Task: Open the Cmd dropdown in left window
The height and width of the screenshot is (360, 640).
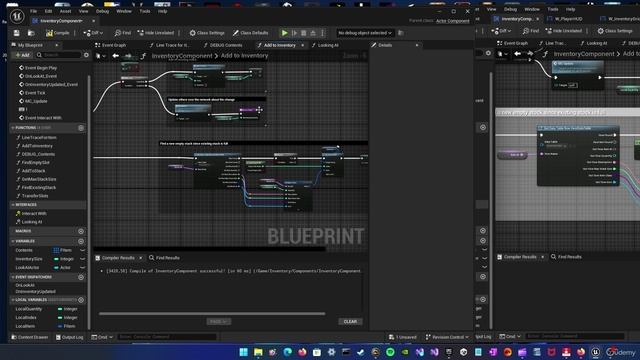Action: click(x=101, y=337)
